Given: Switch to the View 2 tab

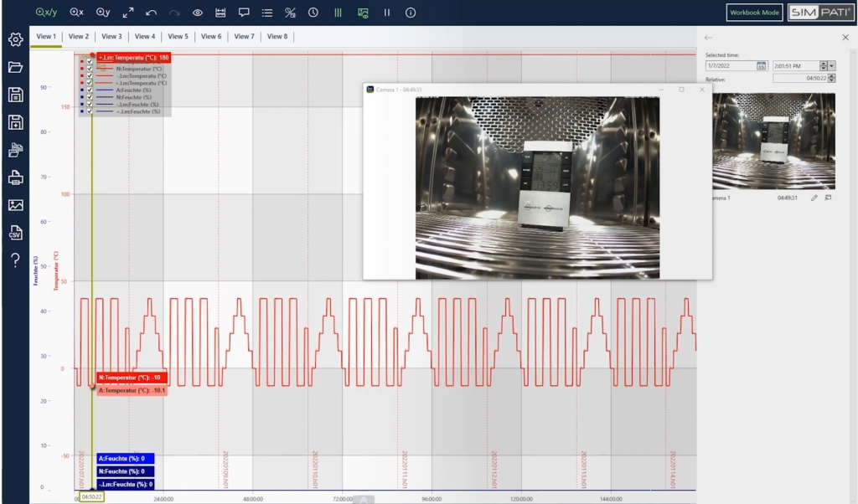Looking at the screenshot, I should pyautogui.click(x=78, y=36).
